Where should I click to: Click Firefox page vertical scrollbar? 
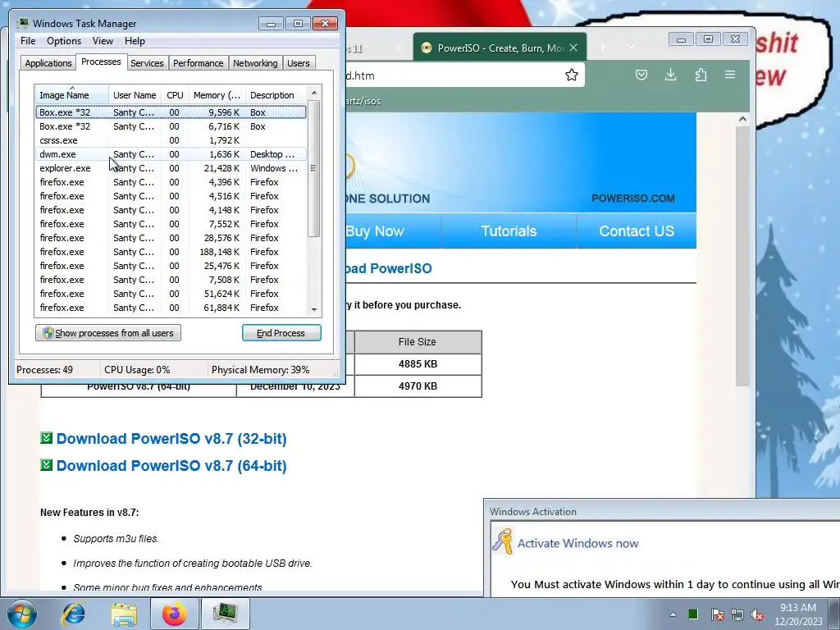coord(742,257)
